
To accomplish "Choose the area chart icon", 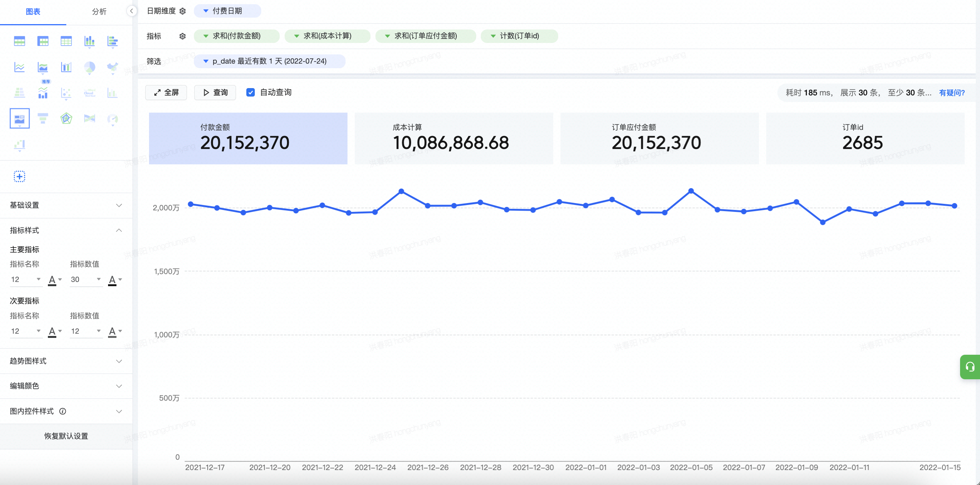I will (43, 67).
